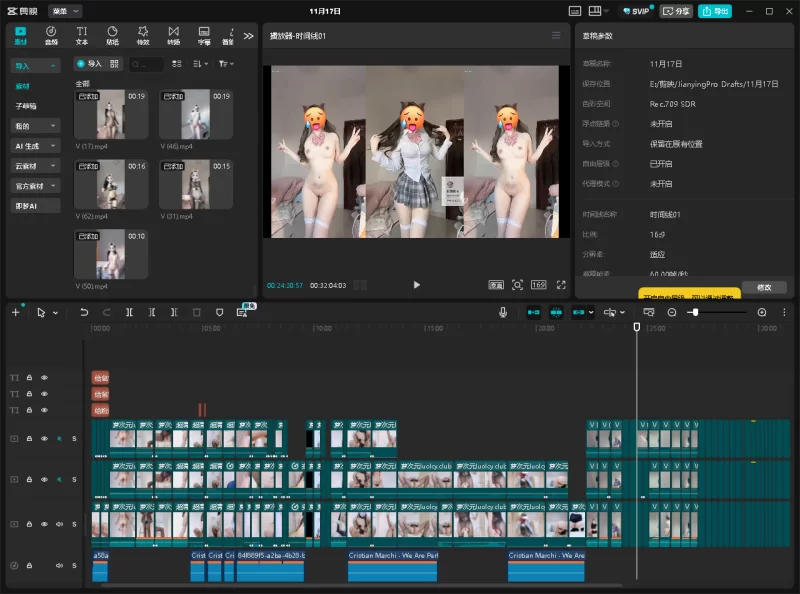Expand hidden tabs with the >> arrow

[249, 35]
